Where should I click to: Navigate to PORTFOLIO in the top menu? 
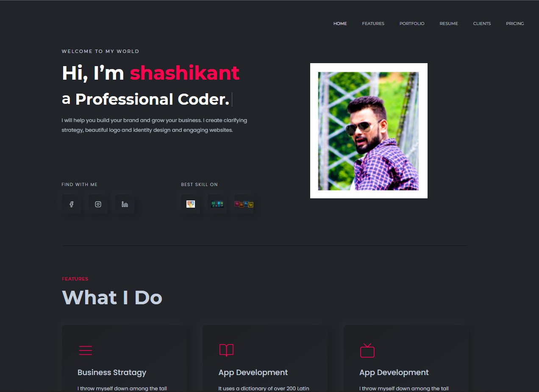click(411, 23)
